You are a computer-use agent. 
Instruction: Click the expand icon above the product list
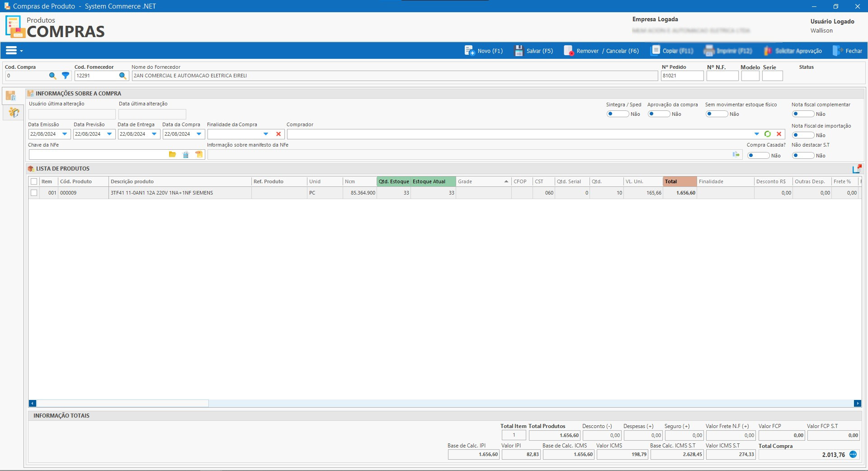(x=857, y=169)
